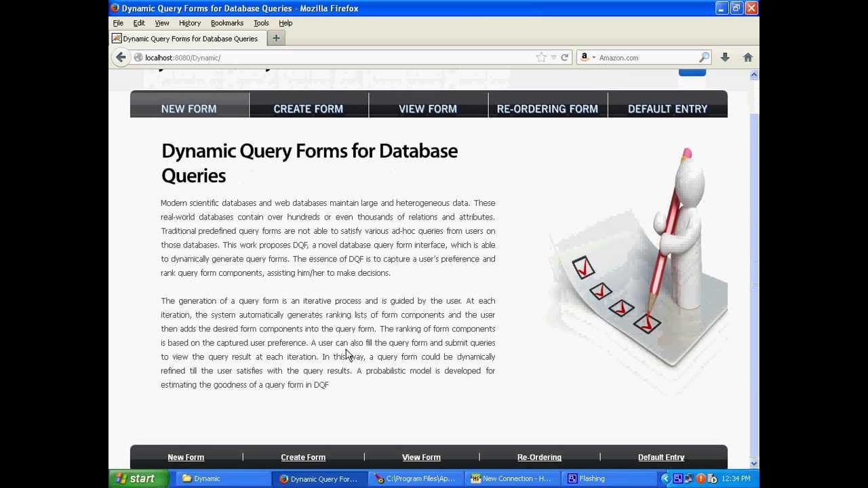This screenshot has width=868, height=488.
Task: Go to the Firefox home page icon
Action: click(x=748, y=58)
